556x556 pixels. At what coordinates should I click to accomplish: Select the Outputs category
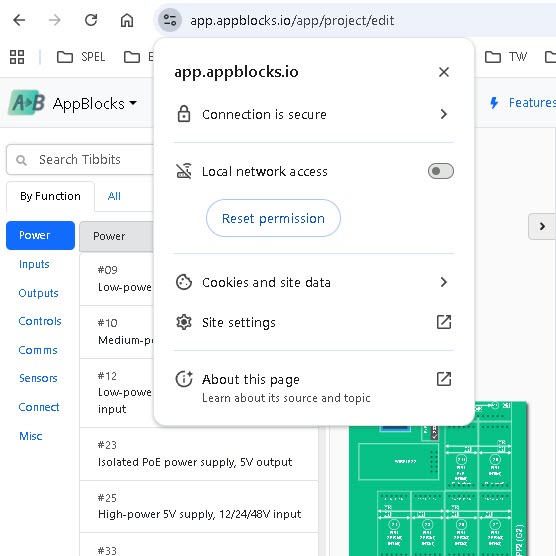pyautogui.click(x=38, y=293)
